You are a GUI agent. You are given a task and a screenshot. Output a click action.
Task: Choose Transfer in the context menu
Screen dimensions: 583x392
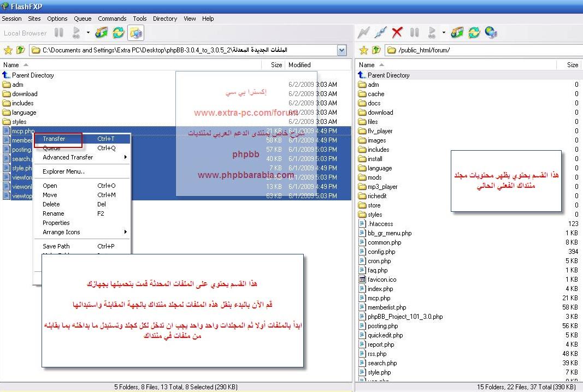82,139
